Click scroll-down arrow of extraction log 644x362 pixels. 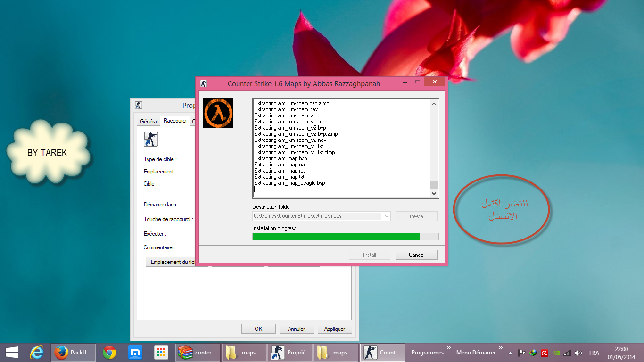pyautogui.click(x=434, y=194)
